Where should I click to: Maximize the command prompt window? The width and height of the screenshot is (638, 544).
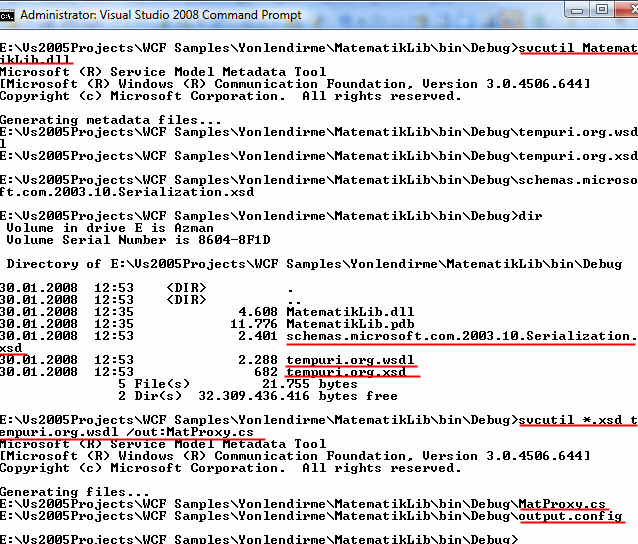(x=601, y=9)
